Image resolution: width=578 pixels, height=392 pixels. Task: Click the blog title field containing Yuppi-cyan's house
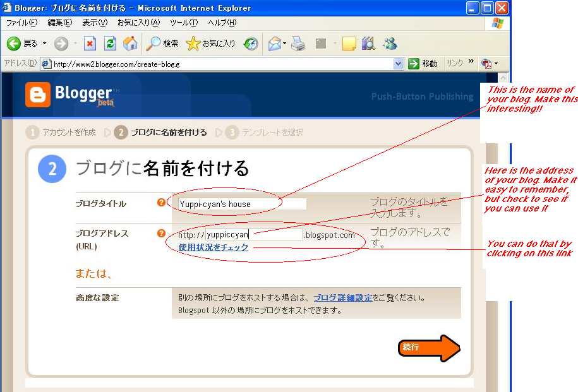coord(242,204)
